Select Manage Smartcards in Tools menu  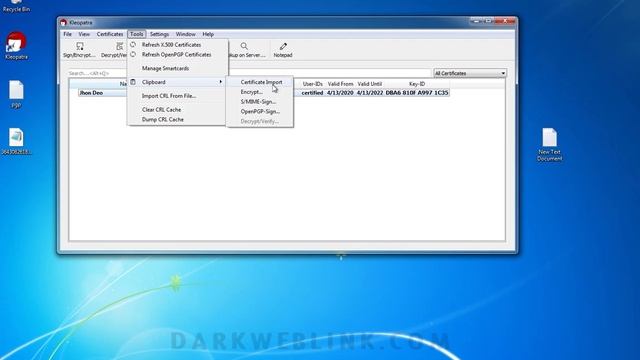coord(177,69)
